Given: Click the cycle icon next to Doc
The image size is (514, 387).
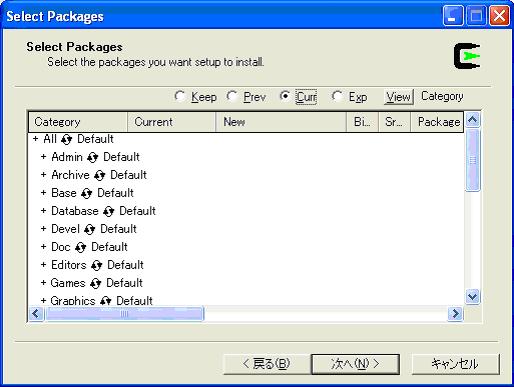Looking at the screenshot, I should pyautogui.click(x=80, y=247).
